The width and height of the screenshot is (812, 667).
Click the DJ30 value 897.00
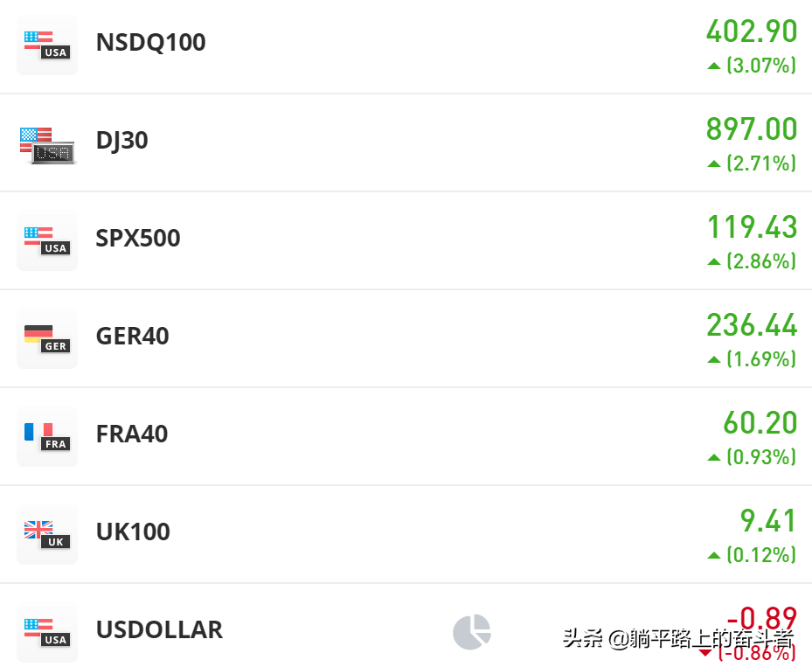[752, 130]
